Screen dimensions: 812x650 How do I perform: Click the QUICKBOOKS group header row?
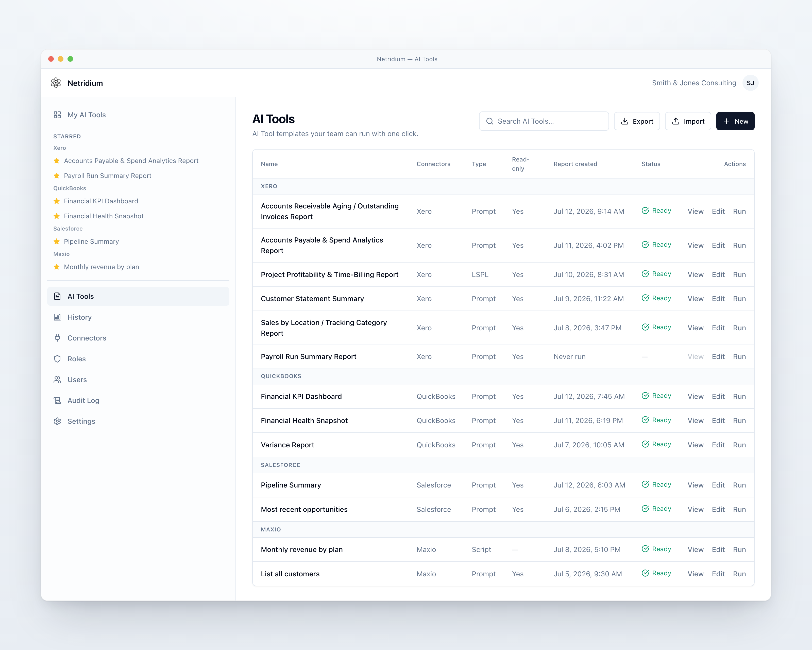click(503, 377)
